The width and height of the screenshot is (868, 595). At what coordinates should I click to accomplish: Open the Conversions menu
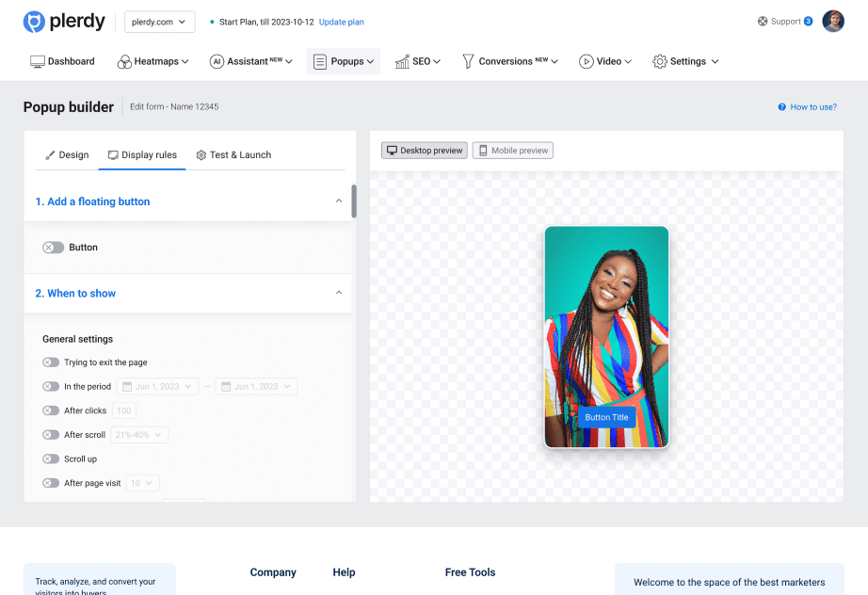click(510, 61)
